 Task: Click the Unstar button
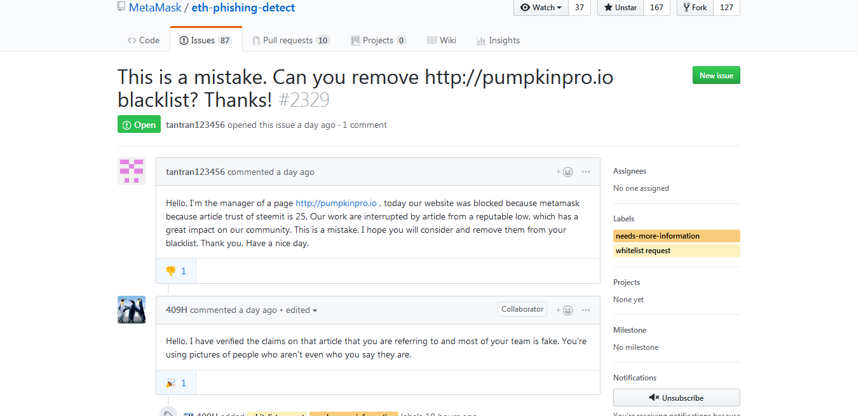[620, 8]
